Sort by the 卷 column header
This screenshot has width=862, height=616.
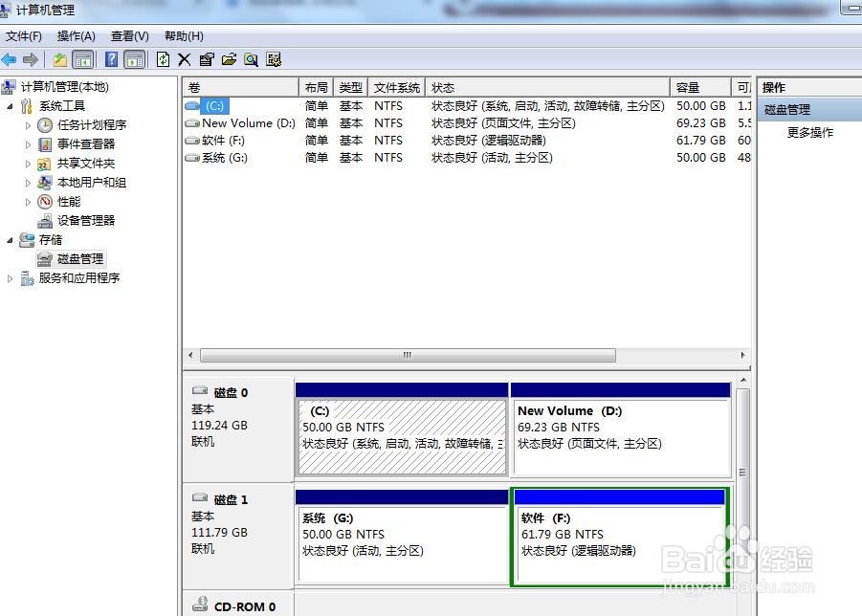click(241, 87)
